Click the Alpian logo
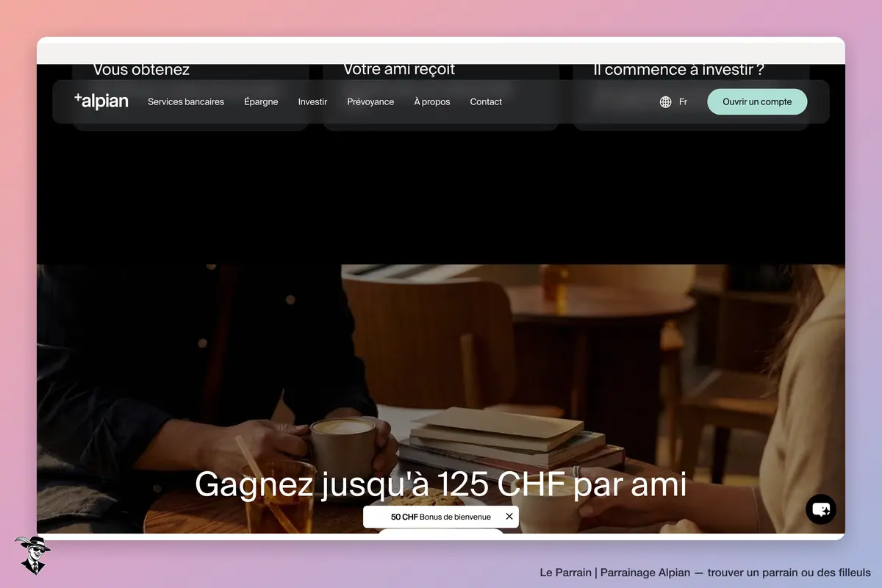This screenshot has width=882, height=588. point(101,101)
